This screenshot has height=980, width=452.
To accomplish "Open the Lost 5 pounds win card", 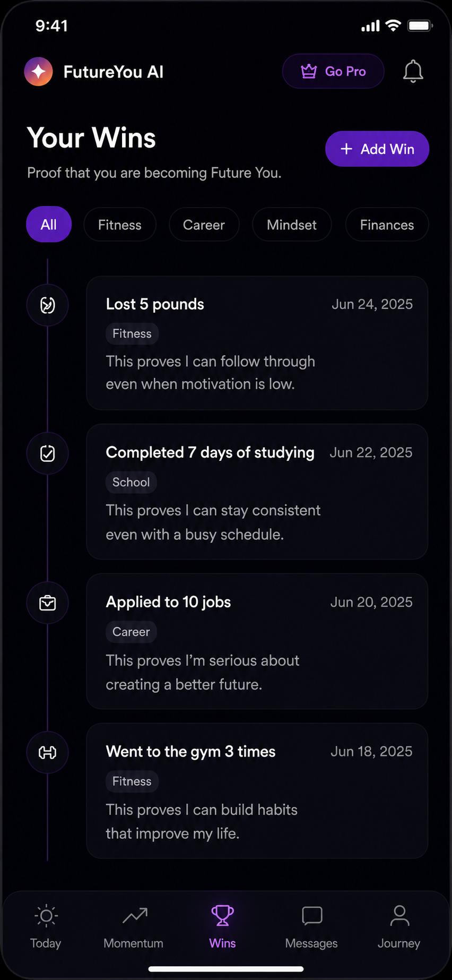I will click(257, 343).
